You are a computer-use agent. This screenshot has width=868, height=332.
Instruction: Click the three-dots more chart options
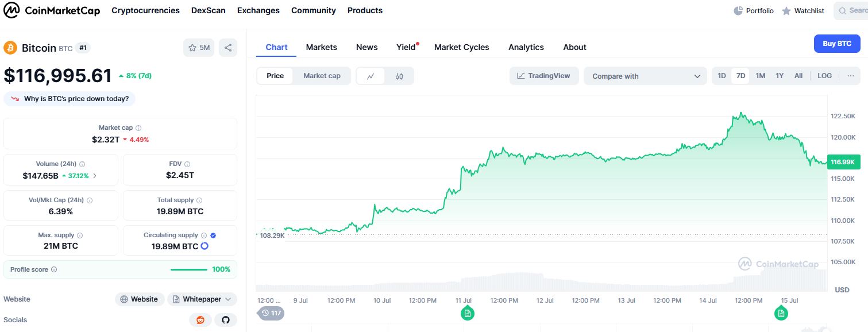pyautogui.click(x=851, y=76)
